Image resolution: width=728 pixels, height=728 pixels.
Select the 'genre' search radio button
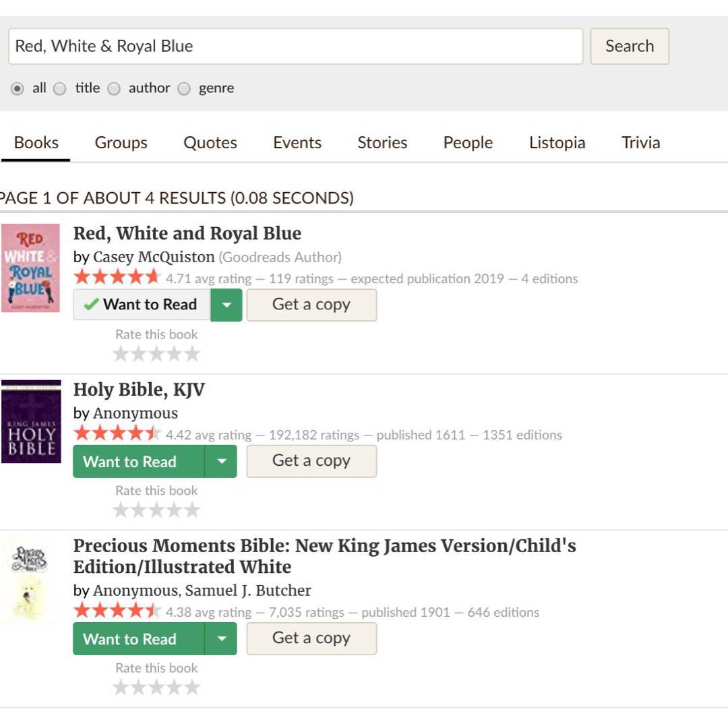pos(184,88)
